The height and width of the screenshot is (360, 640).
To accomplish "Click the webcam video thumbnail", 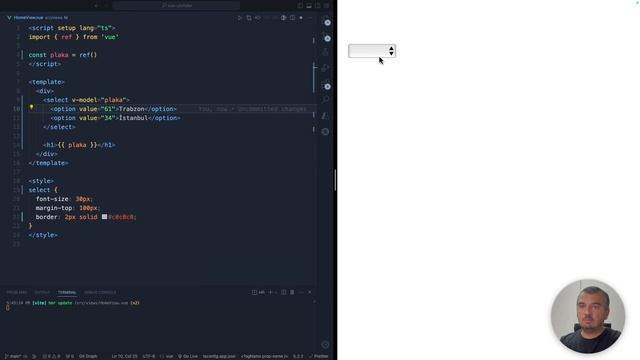I will click(x=588, y=316).
